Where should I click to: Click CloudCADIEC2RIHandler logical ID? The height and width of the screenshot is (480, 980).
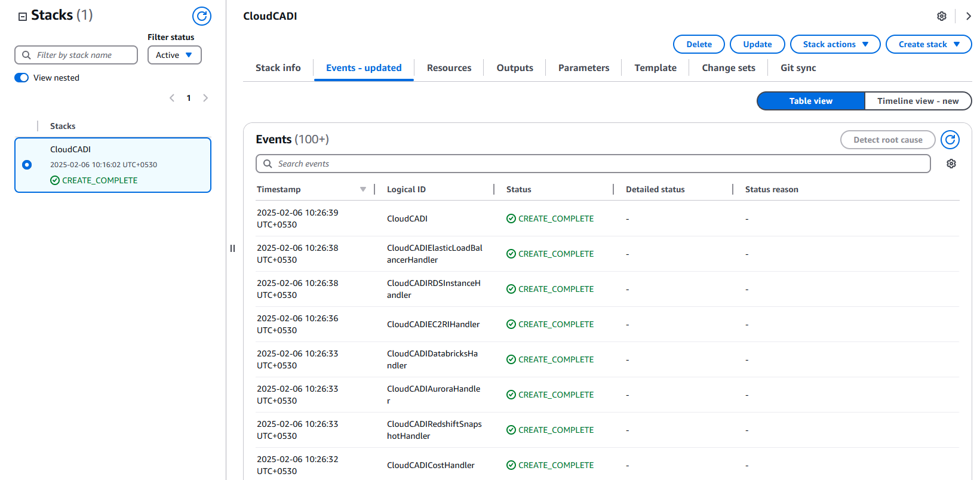click(433, 324)
